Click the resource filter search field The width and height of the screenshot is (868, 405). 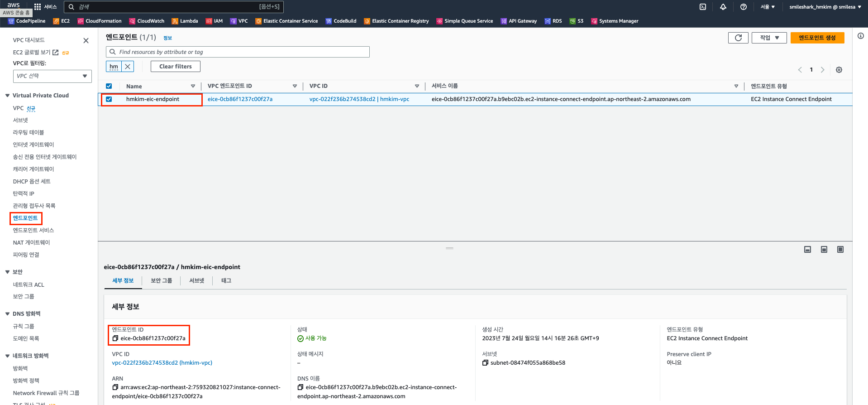238,52
